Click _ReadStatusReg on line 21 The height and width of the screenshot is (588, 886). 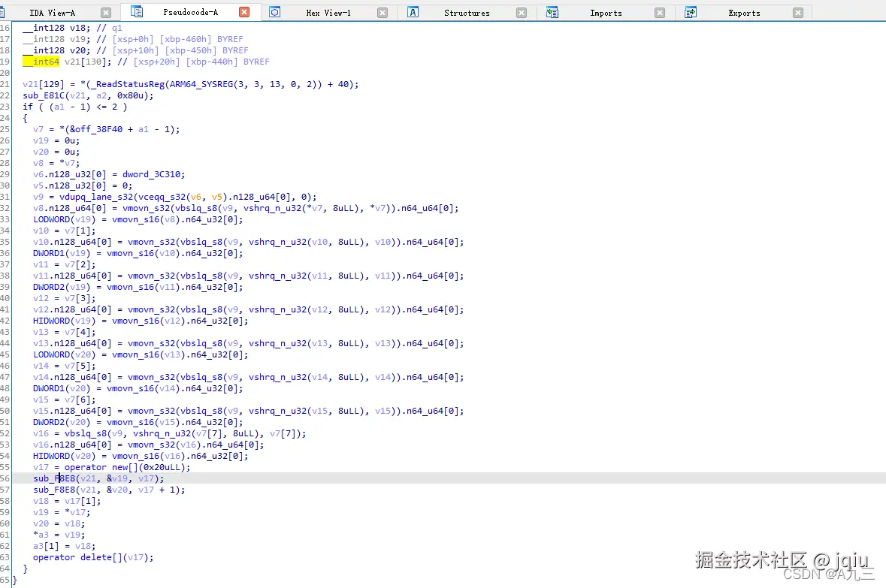point(128,84)
